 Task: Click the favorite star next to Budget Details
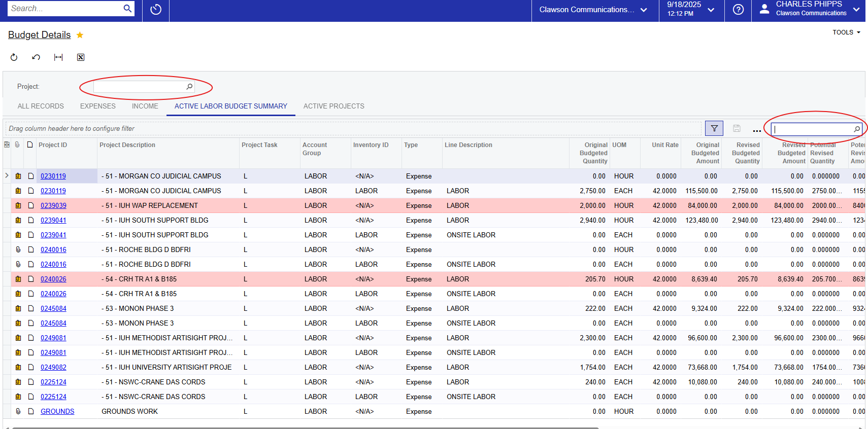(80, 35)
